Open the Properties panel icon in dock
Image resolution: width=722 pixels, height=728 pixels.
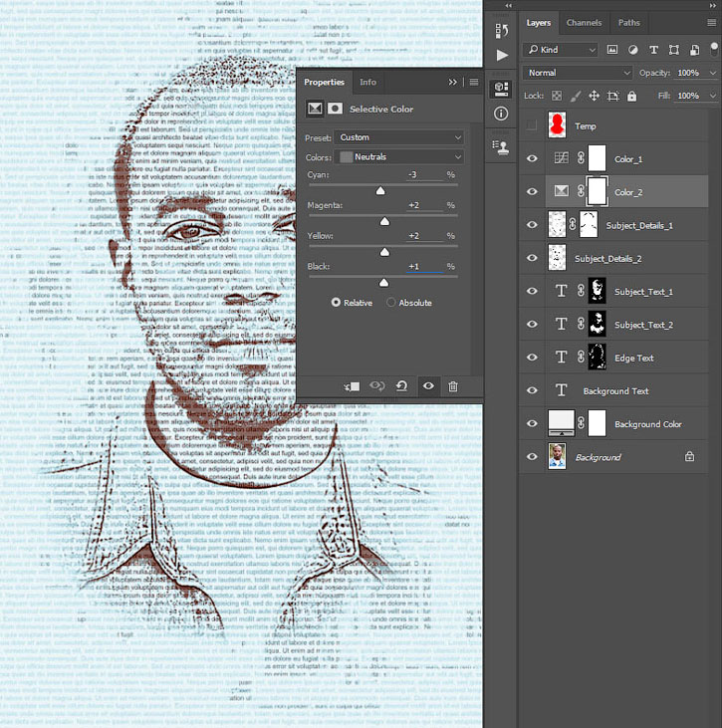(x=502, y=89)
